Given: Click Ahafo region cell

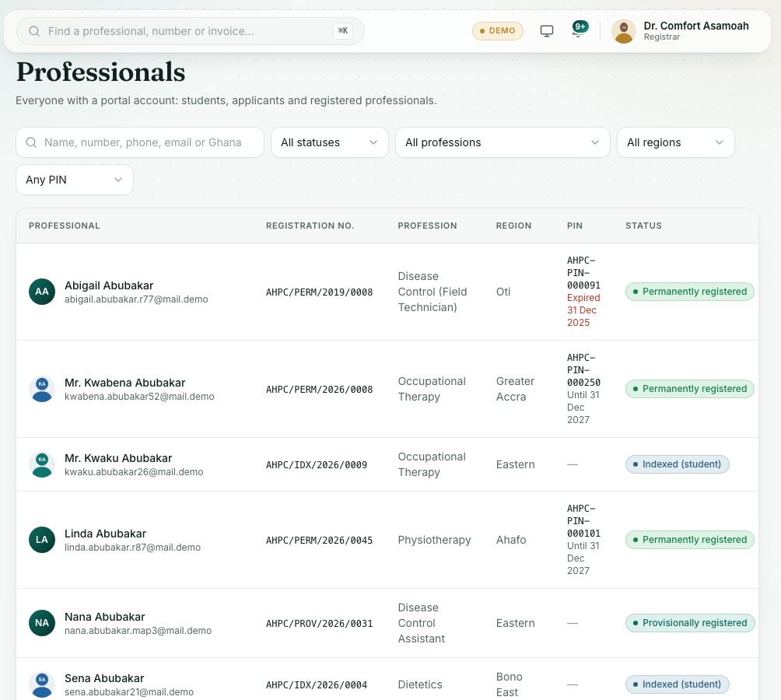Looking at the screenshot, I should click(x=511, y=540).
